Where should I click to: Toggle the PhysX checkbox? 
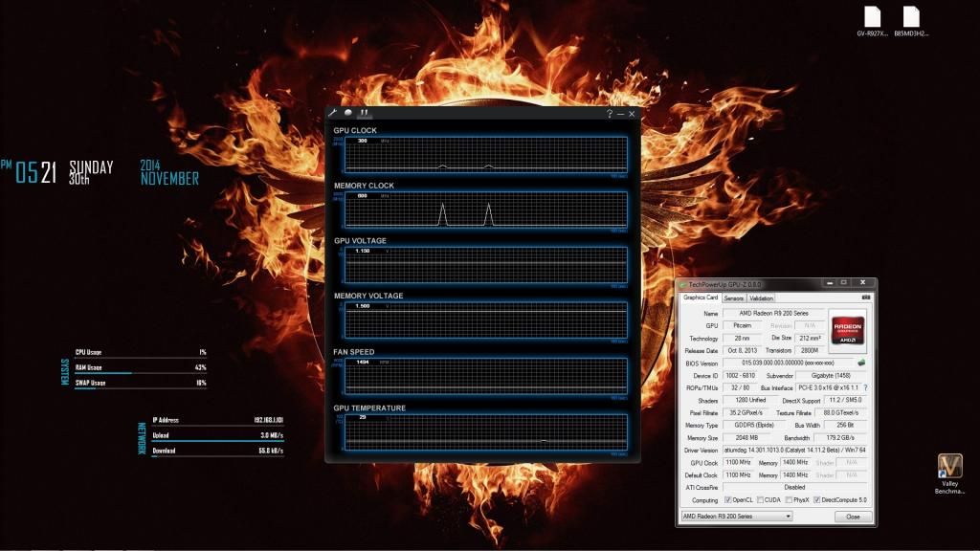(x=788, y=499)
